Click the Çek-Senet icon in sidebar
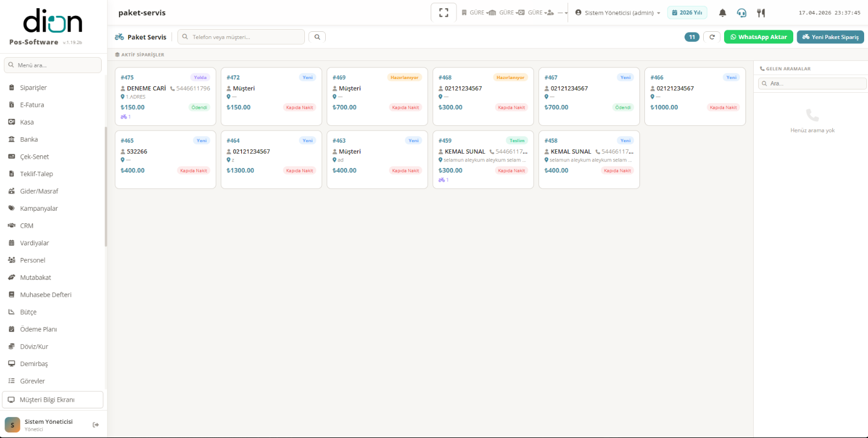Viewport: 868px width, 438px height. (12, 156)
